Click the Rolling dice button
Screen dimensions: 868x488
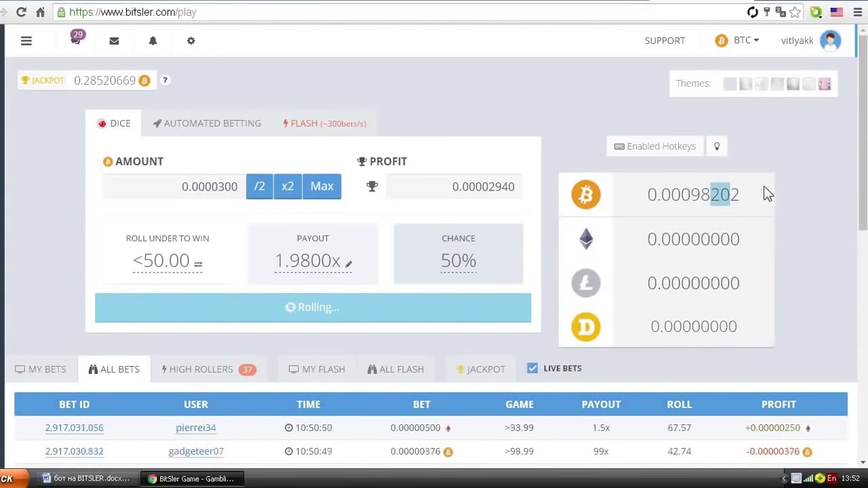click(x=313, y=308)
